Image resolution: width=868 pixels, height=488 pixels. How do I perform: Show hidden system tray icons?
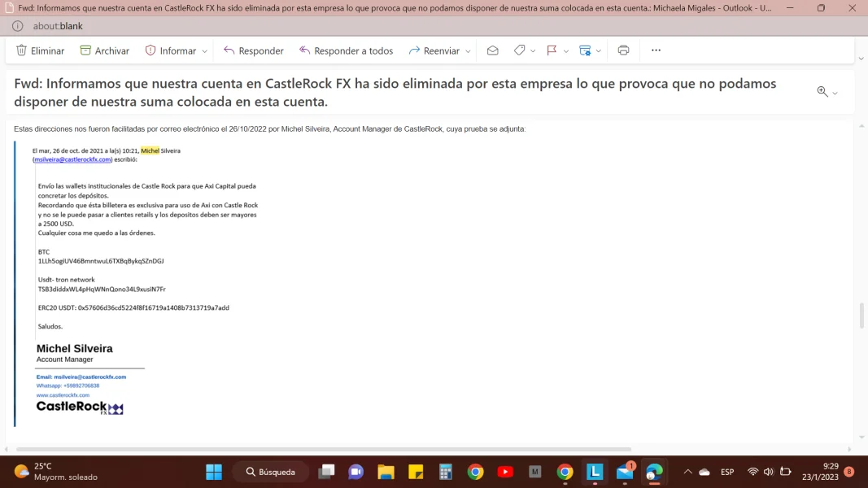(x=687, y=472)
